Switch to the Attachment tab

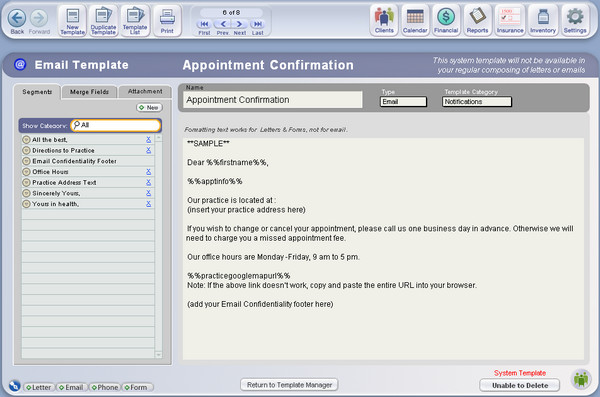pos(145,91)
